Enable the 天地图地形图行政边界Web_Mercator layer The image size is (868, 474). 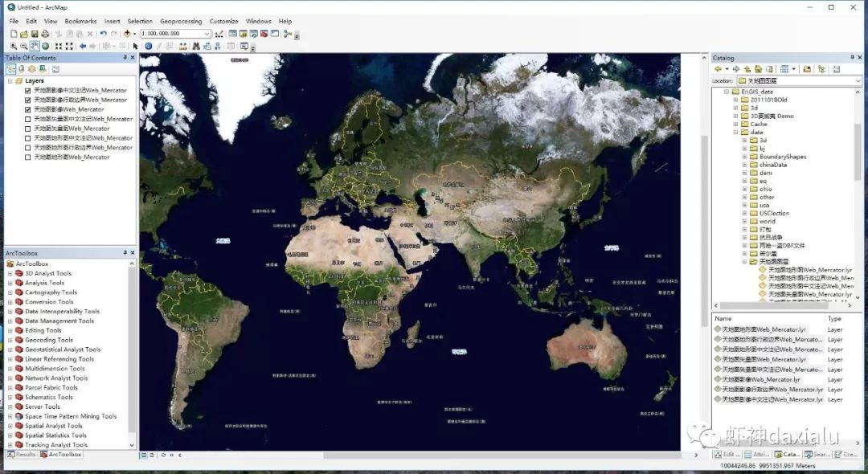coord(27,148)
